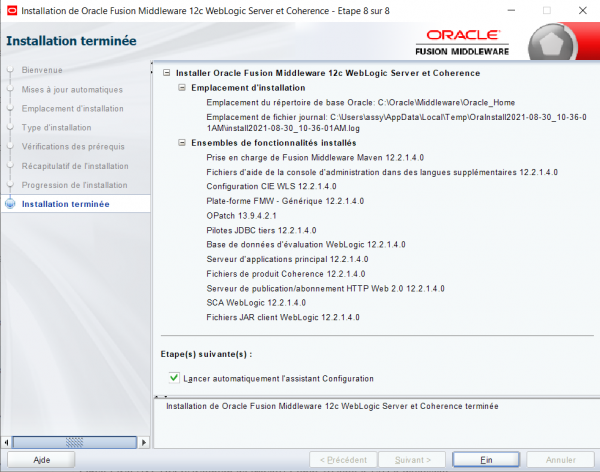Select Pilotes JDBC tiers row
The height and width of the screenshot is (472, 600).
pos(261,230)
